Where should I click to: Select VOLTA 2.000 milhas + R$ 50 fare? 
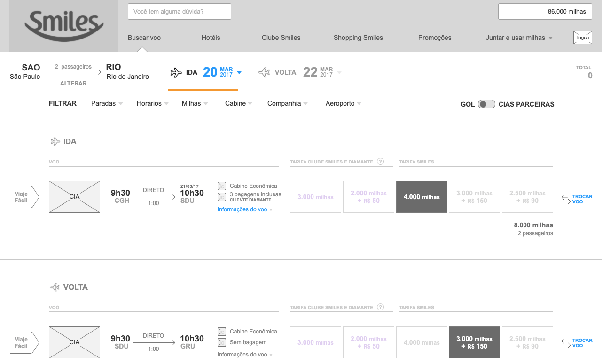click(x=368, y=342)
